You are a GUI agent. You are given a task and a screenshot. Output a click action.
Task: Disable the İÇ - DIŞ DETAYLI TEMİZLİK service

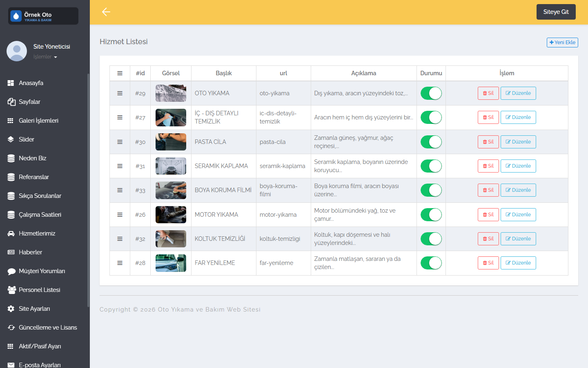coord(431,117)
